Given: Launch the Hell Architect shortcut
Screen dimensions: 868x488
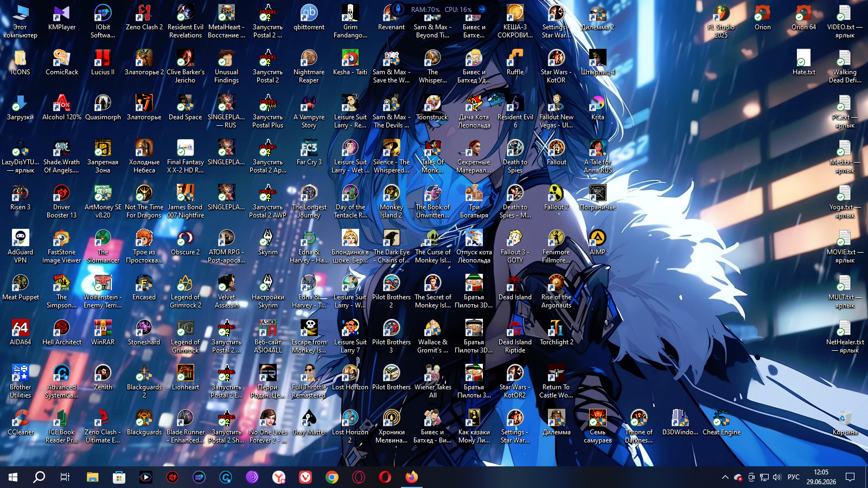Looking at the screenshot, I should [62, 332].
